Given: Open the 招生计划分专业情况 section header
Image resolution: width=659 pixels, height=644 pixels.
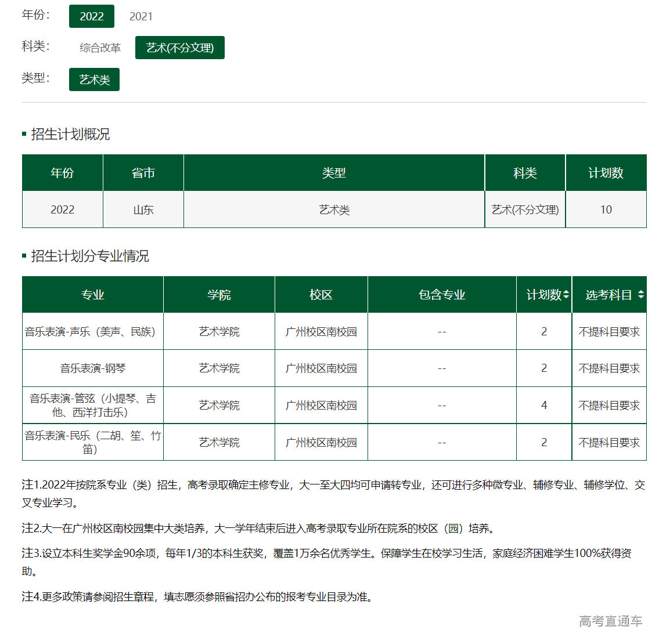Looking at the screenshot, I should pyautogui.click(x=90, y=256).
